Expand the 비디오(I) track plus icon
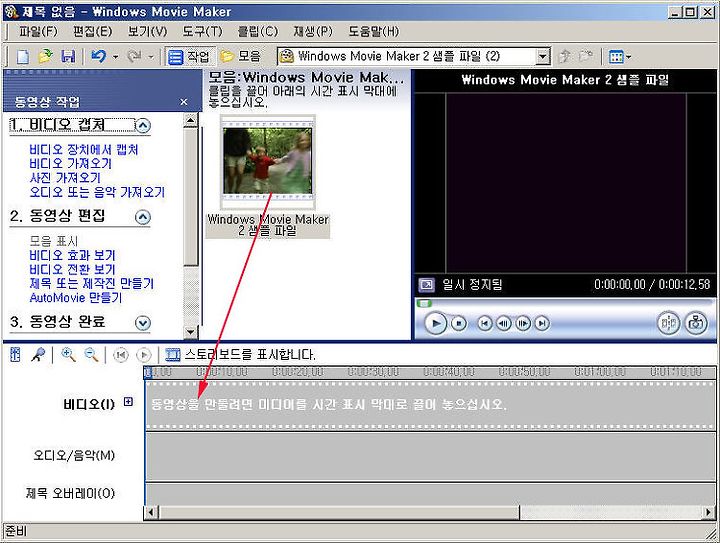 [129, 402]
